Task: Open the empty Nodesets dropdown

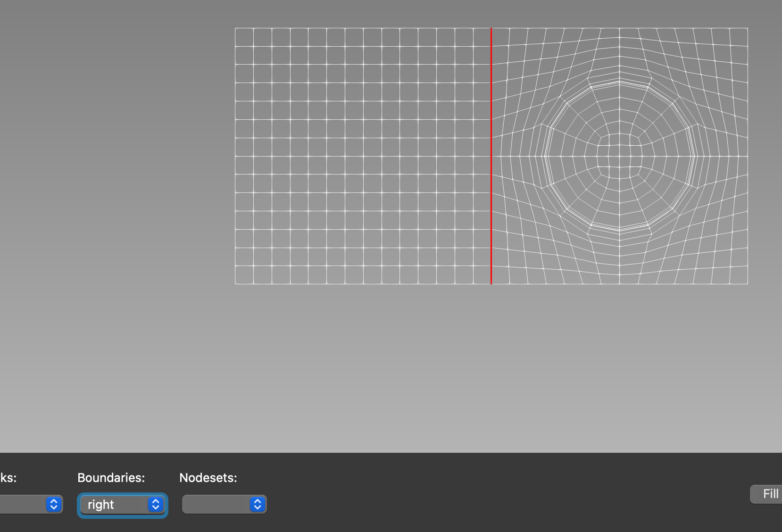Action: (x=224, y=504)
